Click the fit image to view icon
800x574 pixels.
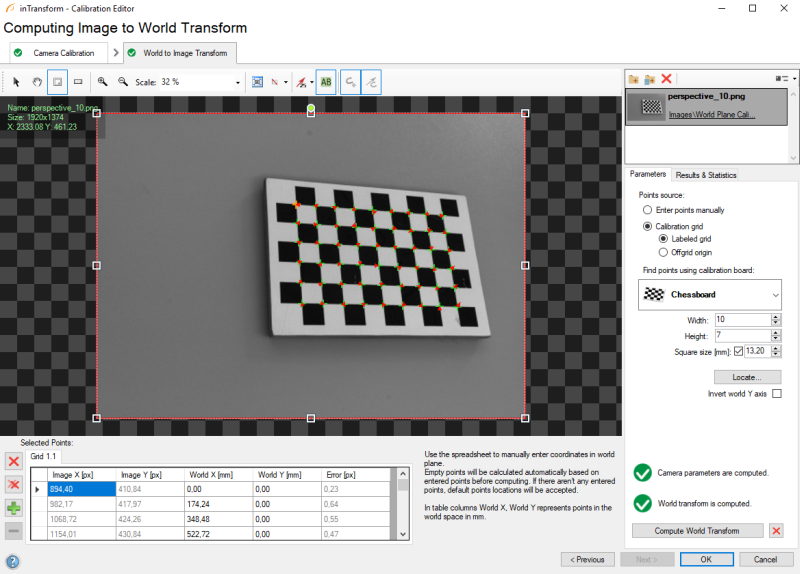click(257, 82)
